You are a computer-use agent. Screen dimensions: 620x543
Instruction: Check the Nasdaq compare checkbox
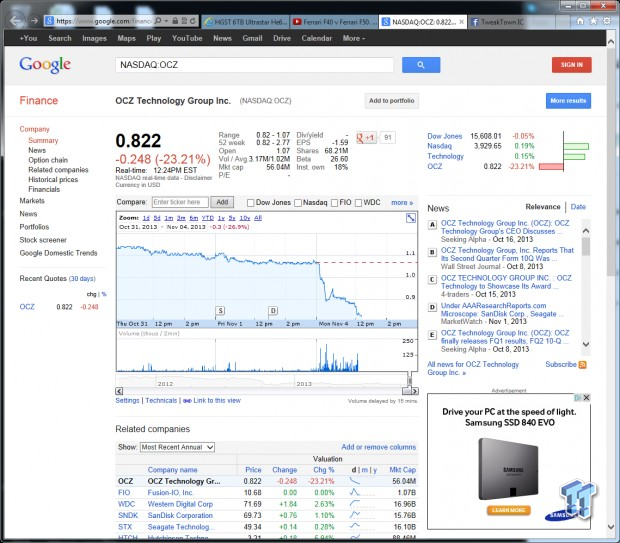[298, 203]
